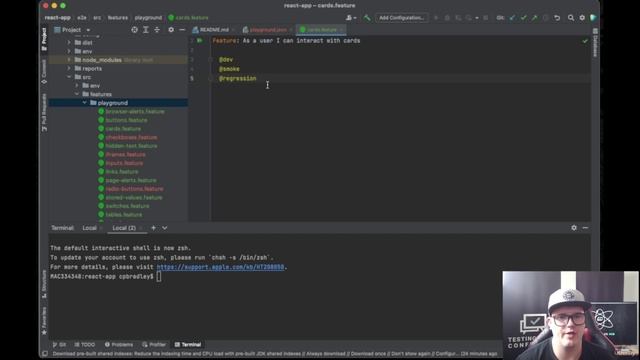Image resolution: width=640 pixels, height=360 pixels.
Task: Open links.feature file
Action: coord(122,171)
